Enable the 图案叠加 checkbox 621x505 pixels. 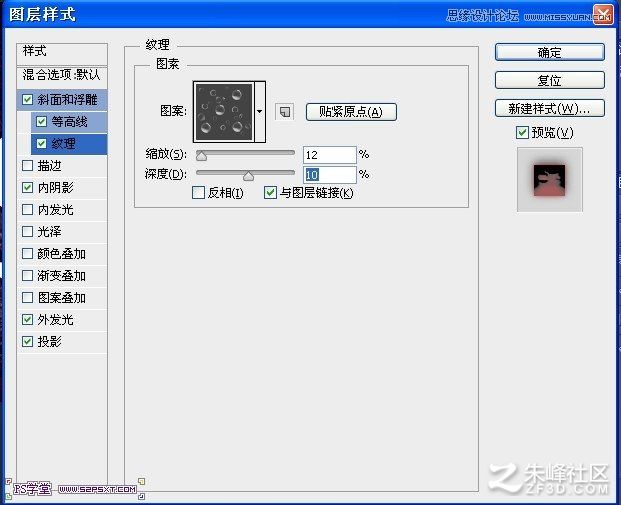tap(27, 297)
